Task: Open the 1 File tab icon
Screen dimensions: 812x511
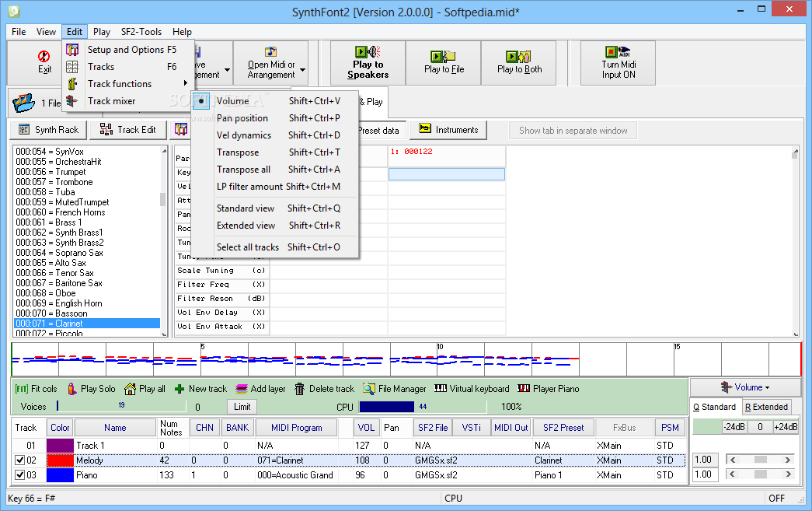Action: pyautogui.click(x=24, y=103)
